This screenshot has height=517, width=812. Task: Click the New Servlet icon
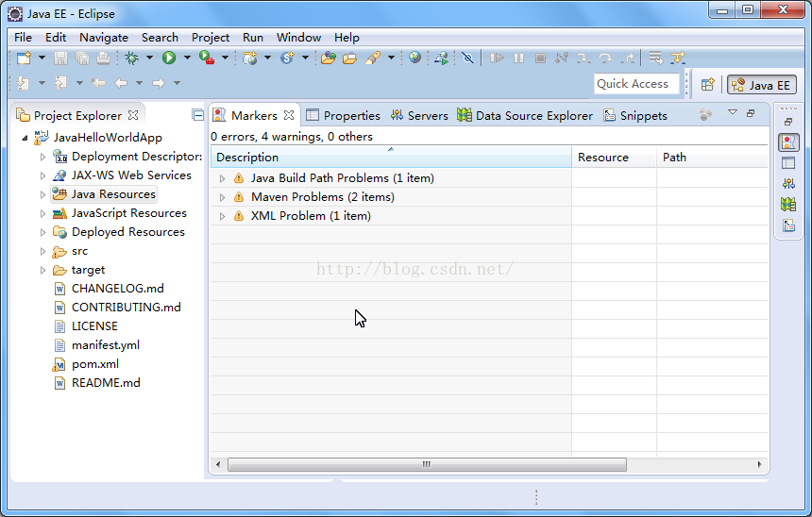click(287, 58)
